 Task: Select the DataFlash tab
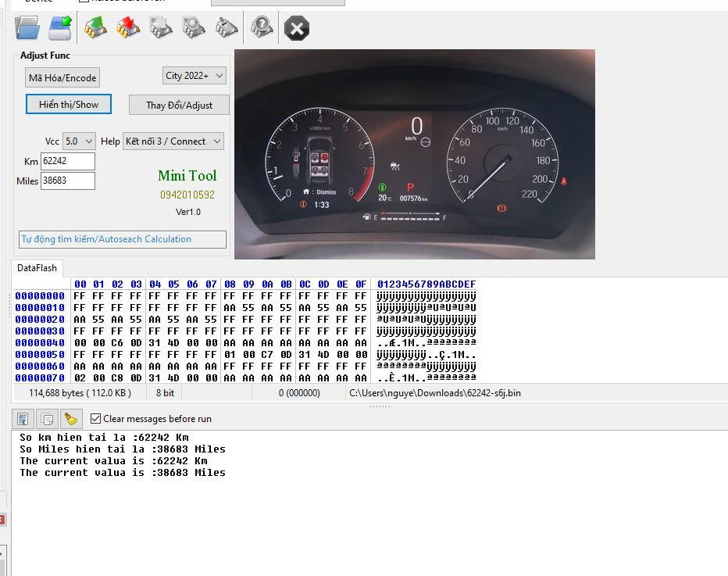pos(37,268)
